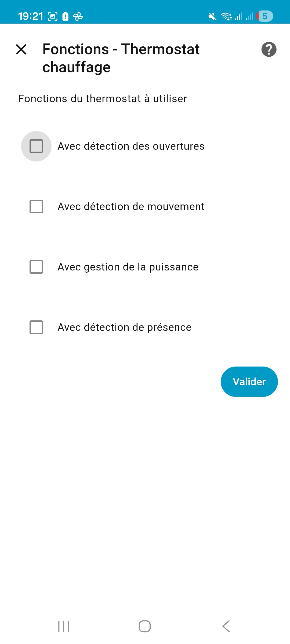Tap the 'Avec gestion de la puissance' text
Screen dimensions: 290x644
(128, 267)
